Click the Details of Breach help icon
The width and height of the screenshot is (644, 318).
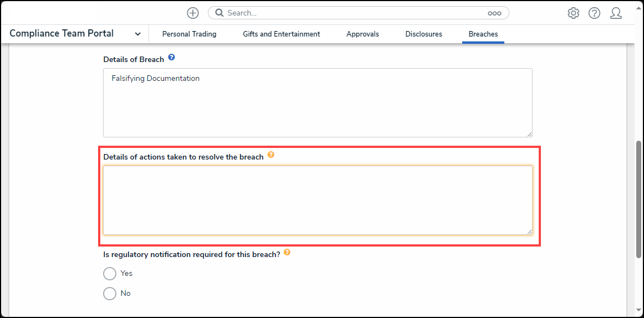pos(171,58)
